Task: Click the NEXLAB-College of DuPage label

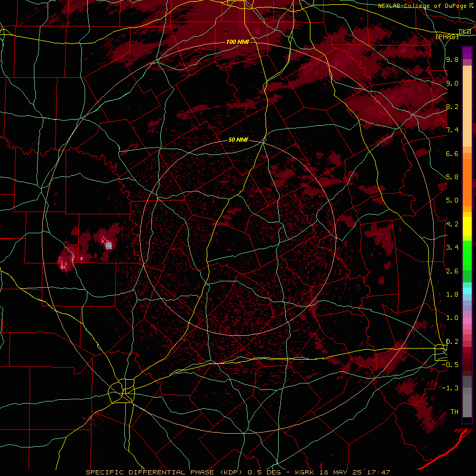Action: pyautogui.click(x=423, y=6)
